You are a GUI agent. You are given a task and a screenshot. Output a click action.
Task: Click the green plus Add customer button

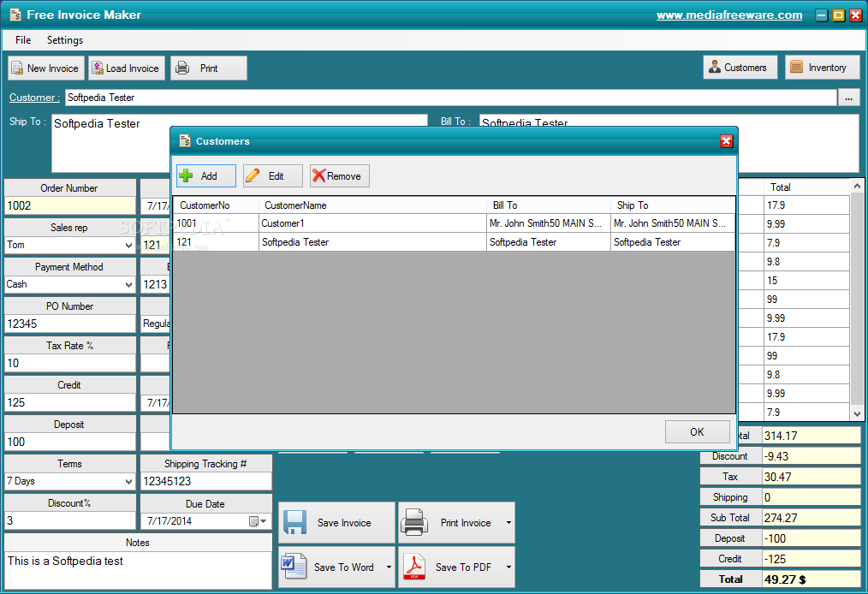click(x=206, y=176)
